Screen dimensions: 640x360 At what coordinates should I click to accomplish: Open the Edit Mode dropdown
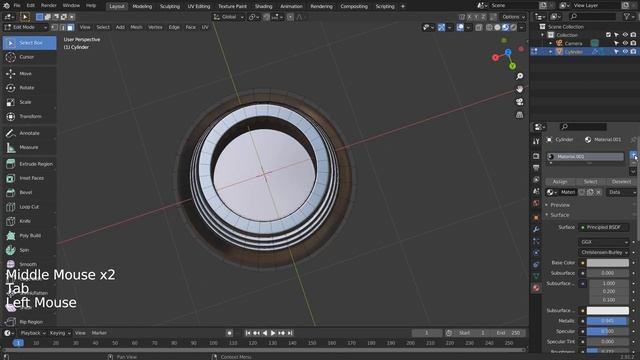[25, 27]
